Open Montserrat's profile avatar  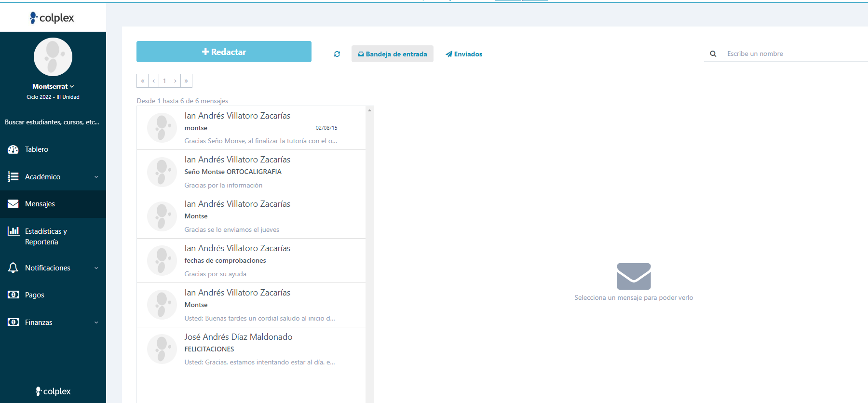(x=53, y=57)
